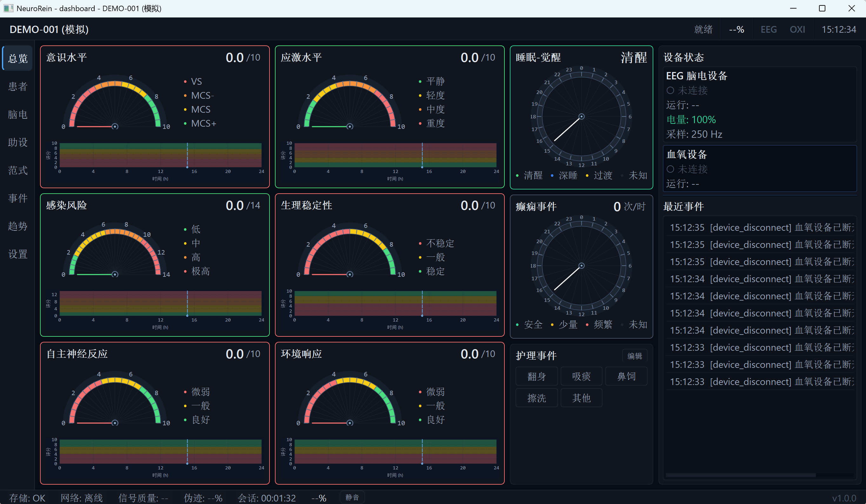Click the 癫痫事件 clock center hub

pyautogui.click(x=582, y=266)
